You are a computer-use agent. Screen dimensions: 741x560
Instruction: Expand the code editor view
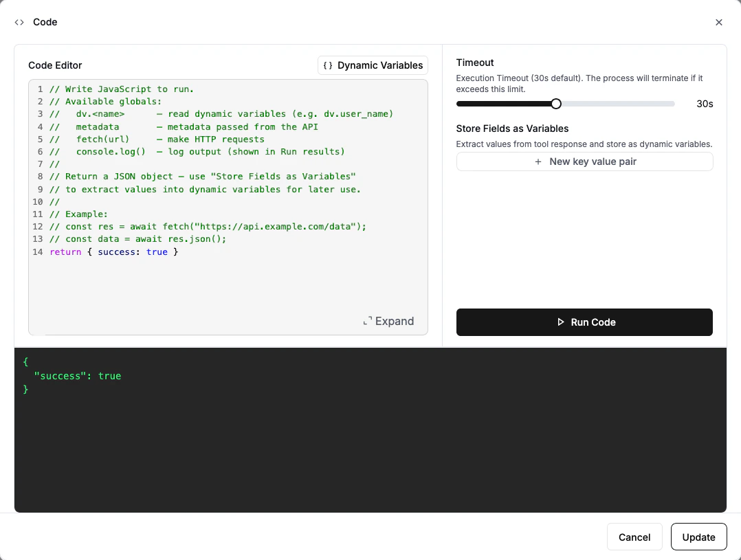[388, 321]
